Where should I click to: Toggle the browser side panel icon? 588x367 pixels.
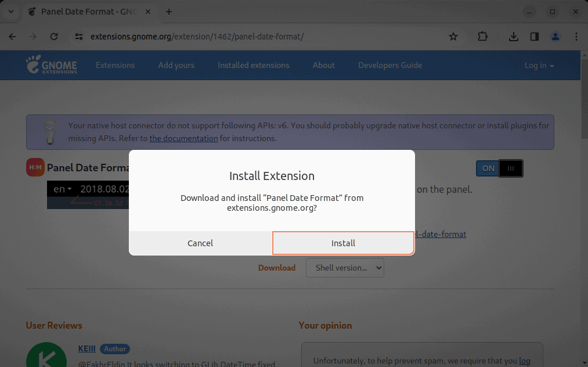pyautogui.click(x=535, y=37)
